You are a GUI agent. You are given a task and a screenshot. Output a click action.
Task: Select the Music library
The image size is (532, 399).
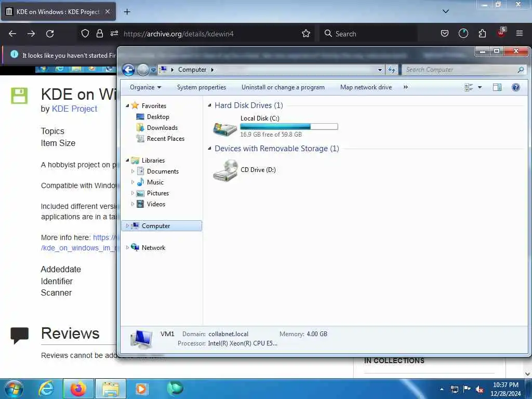click(155, 182)
